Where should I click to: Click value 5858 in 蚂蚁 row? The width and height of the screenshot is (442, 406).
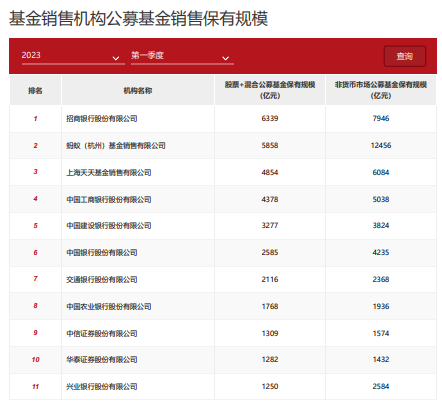pyautogui.click(x=270, y=145)
